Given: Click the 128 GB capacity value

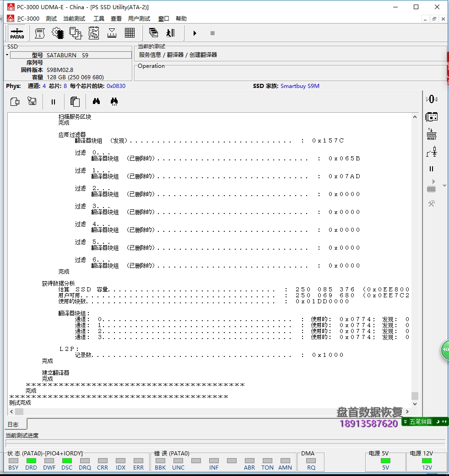Looking at the screenshot, I should pos(75,77).
